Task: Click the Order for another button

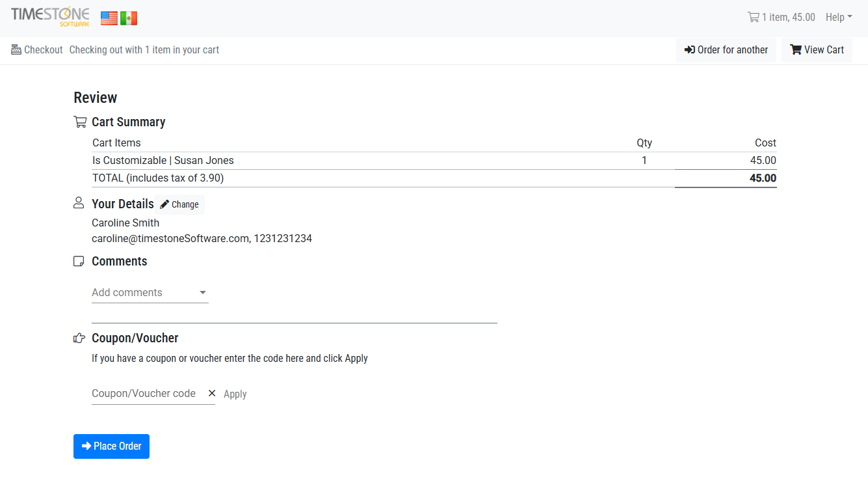Action: pyautogui.click(x=726, y=50)
